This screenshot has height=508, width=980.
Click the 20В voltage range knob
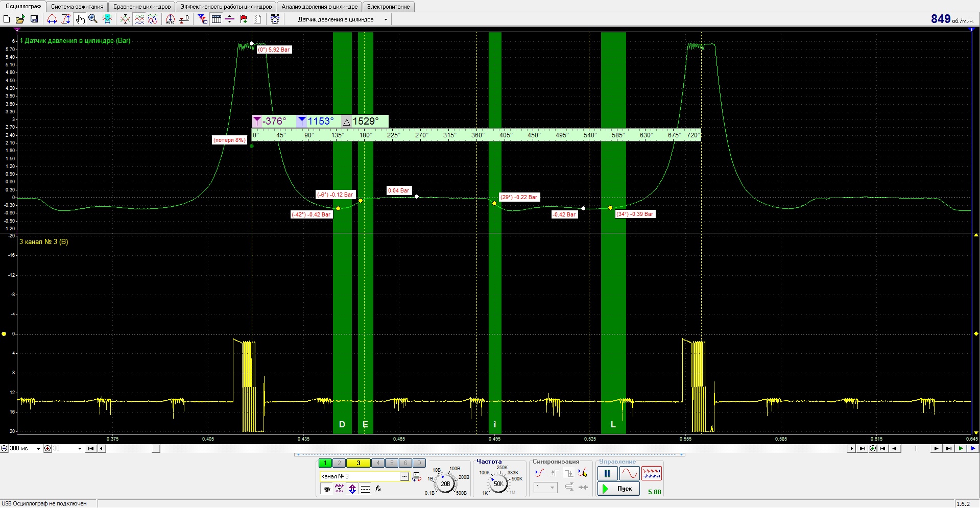[x=445, y=483]
